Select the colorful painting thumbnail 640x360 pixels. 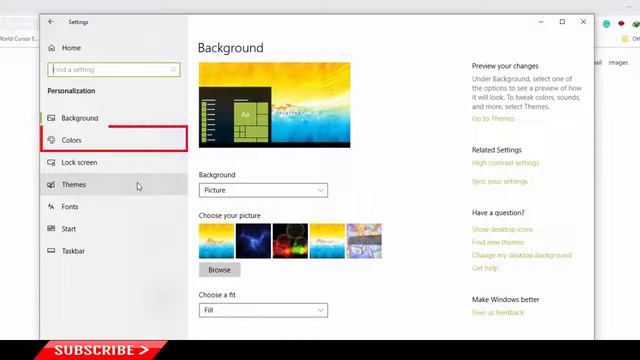[x=364, y=241]
